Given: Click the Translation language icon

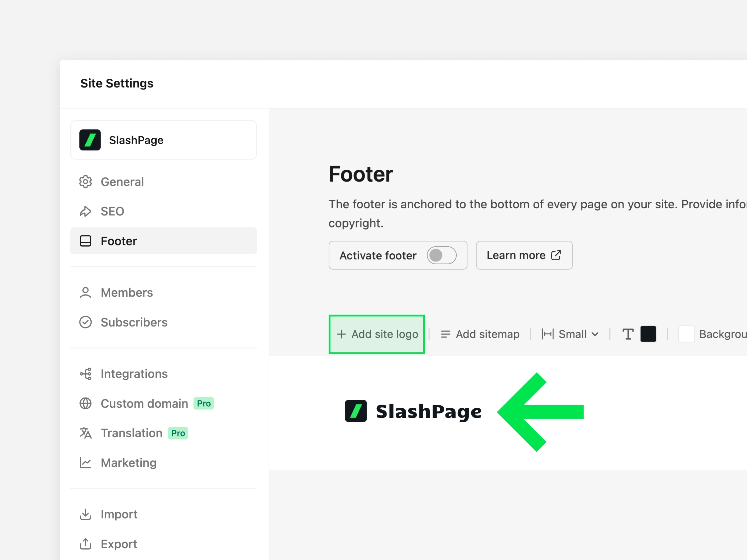Looking at the screenshot, I should pos(85,433).
